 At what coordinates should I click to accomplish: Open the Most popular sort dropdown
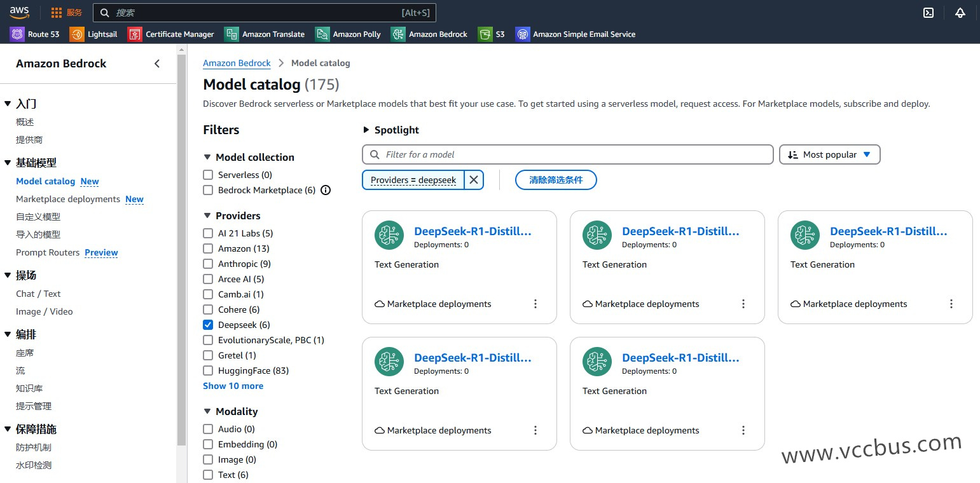(x=829, y=154)
